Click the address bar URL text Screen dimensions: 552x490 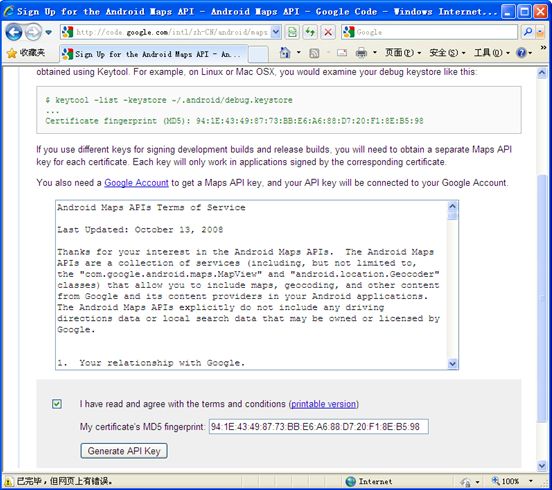click(172, 32)
